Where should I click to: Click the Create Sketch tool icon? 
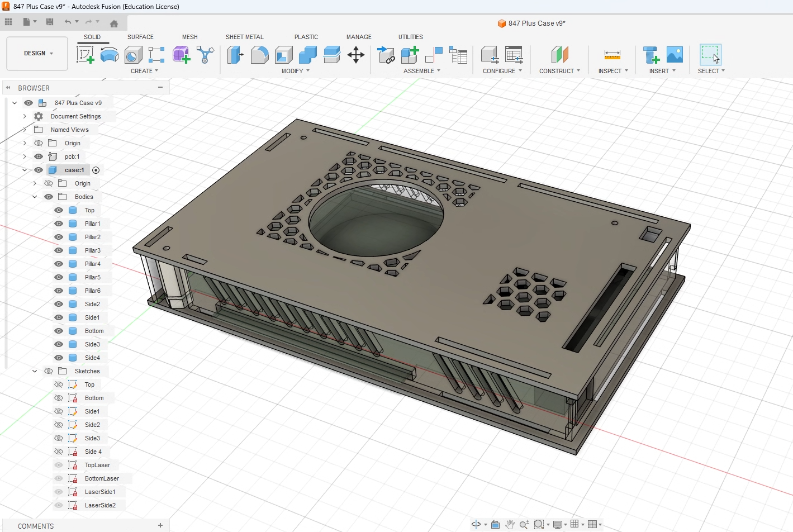click(x=85, y=55)
